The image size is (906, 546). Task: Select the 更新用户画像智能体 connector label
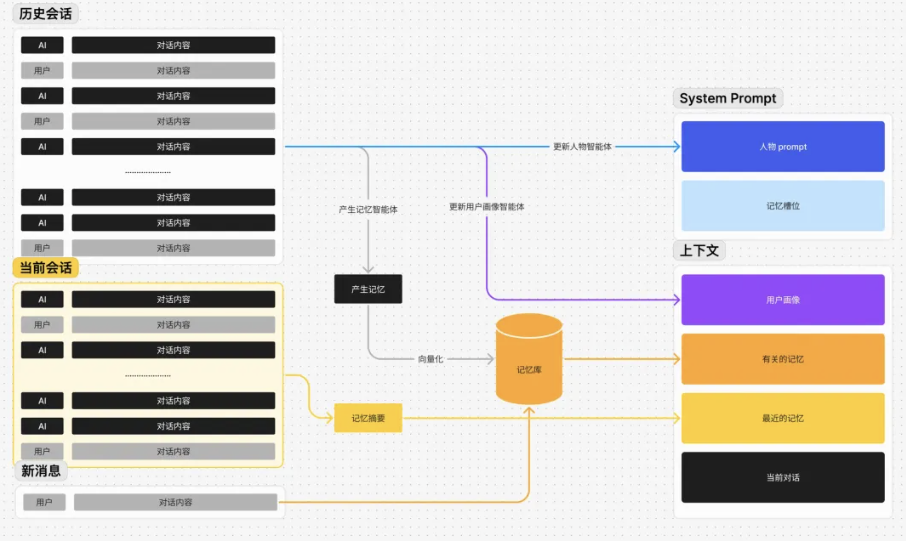pos(486,207)
